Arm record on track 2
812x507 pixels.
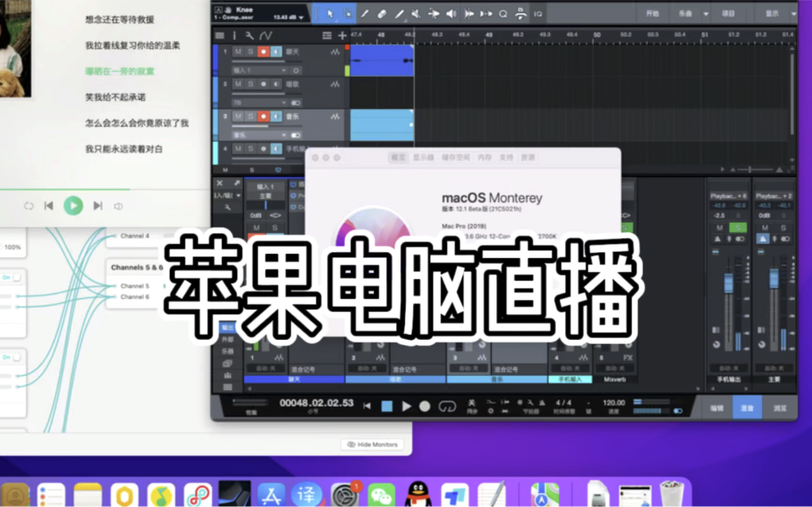coord(263,84)
